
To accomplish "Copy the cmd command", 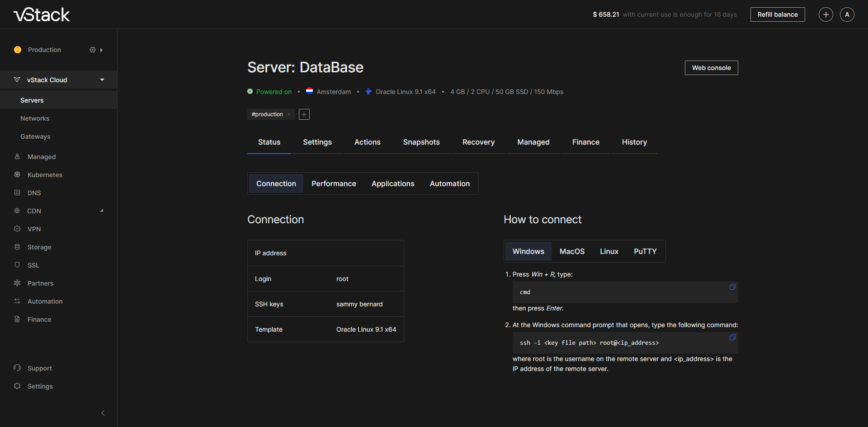I will (732, 287).
